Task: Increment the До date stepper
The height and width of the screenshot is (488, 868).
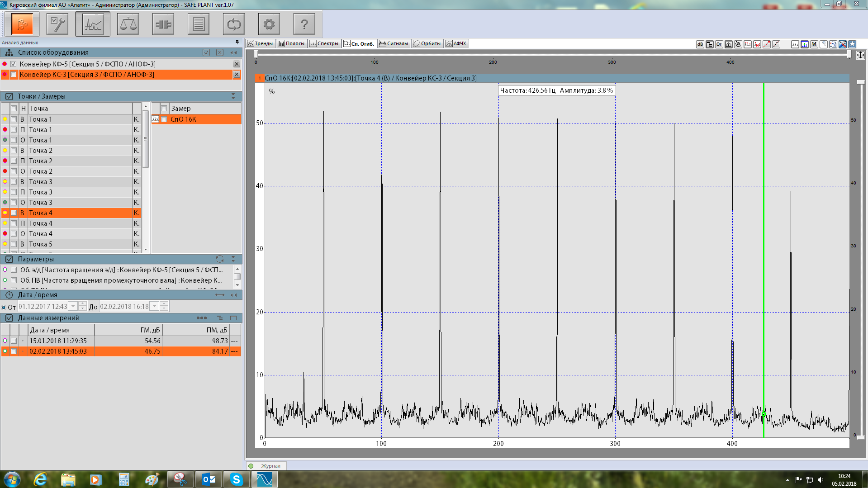Action: tap(164, 304)
